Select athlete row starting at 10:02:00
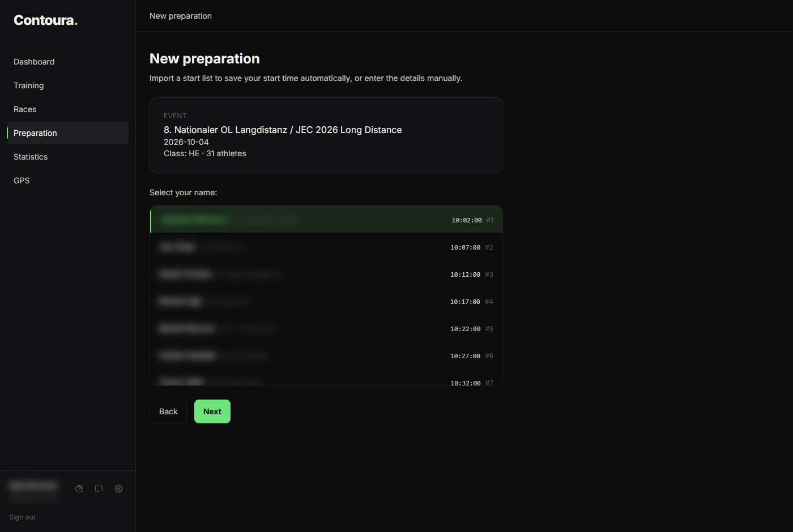Viewport: 793px width, 532px height. pyautogui.click(x=326, y=220)
